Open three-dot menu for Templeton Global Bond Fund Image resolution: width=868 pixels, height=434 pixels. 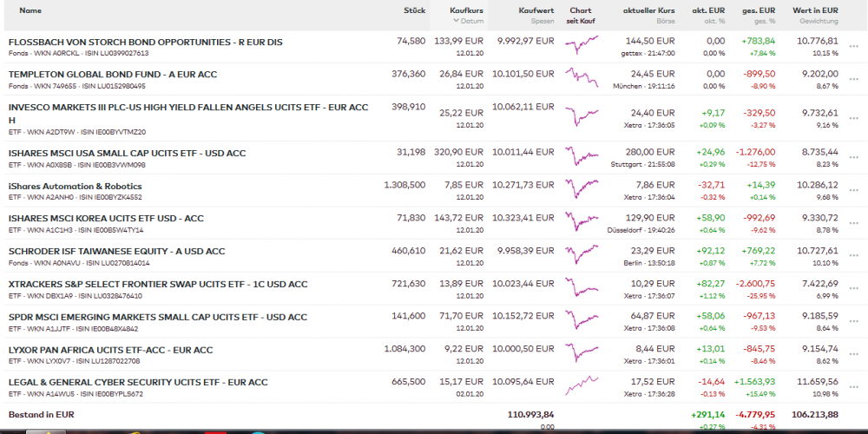coord(853,79)
